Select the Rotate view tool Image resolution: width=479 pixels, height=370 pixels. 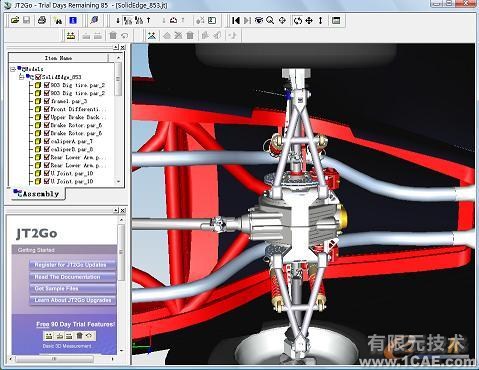(x=298, y=21)
